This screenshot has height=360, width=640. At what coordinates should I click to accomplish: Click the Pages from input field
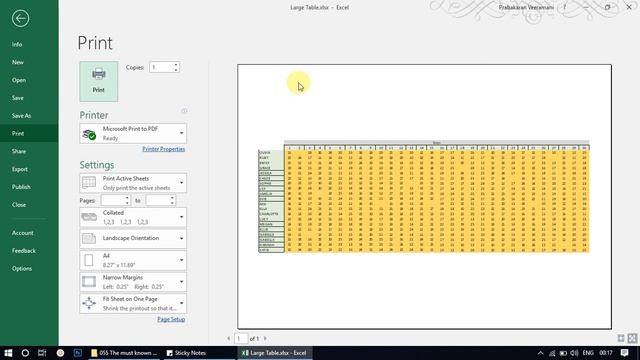tap(113, 200)
